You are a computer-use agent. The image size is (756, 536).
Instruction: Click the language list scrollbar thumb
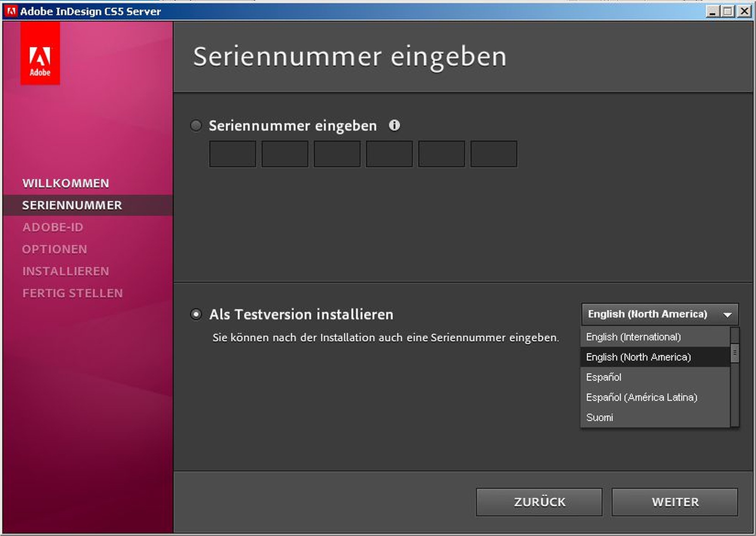[x=735, y=353]
